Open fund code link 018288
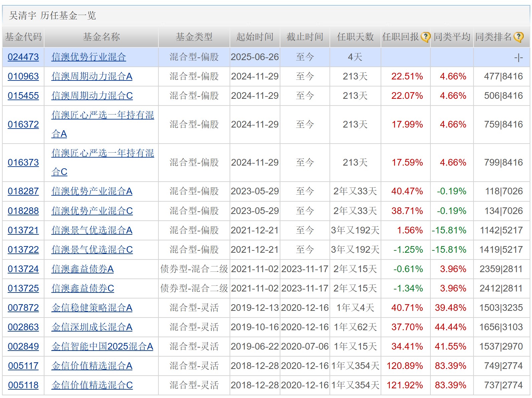532x398 pixels. click(x=23, y=211)
